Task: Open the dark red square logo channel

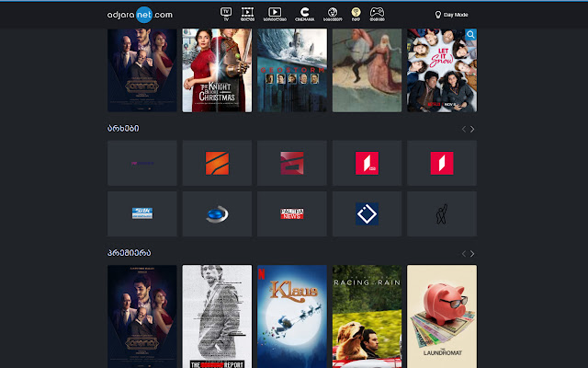Action: click(x=292, y=163)
